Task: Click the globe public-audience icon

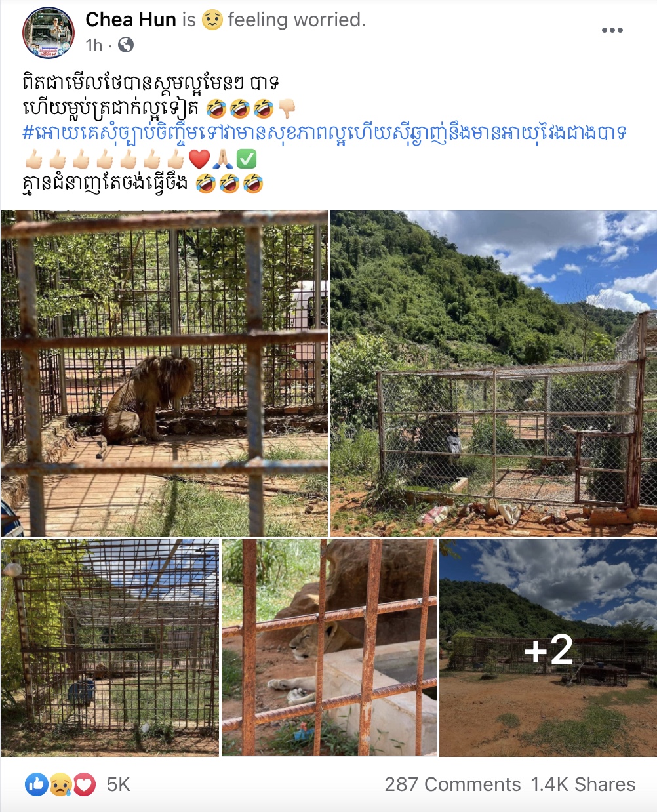Action: pos(125,45)
